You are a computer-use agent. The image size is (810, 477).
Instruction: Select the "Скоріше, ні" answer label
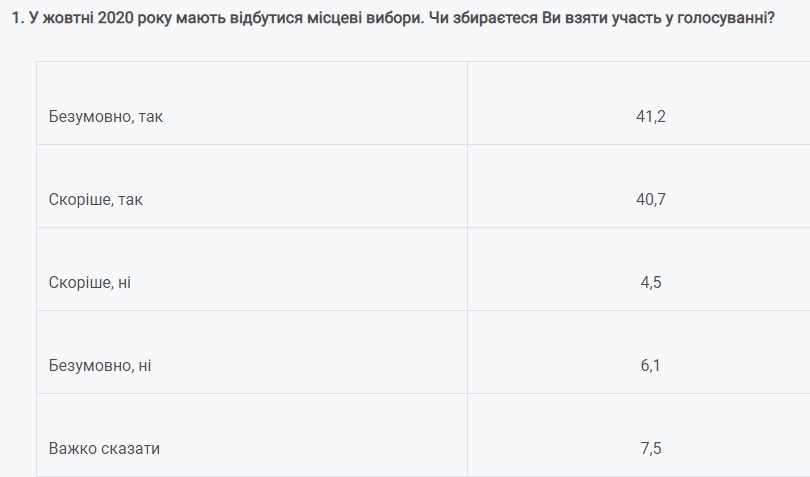pos(90,282)
